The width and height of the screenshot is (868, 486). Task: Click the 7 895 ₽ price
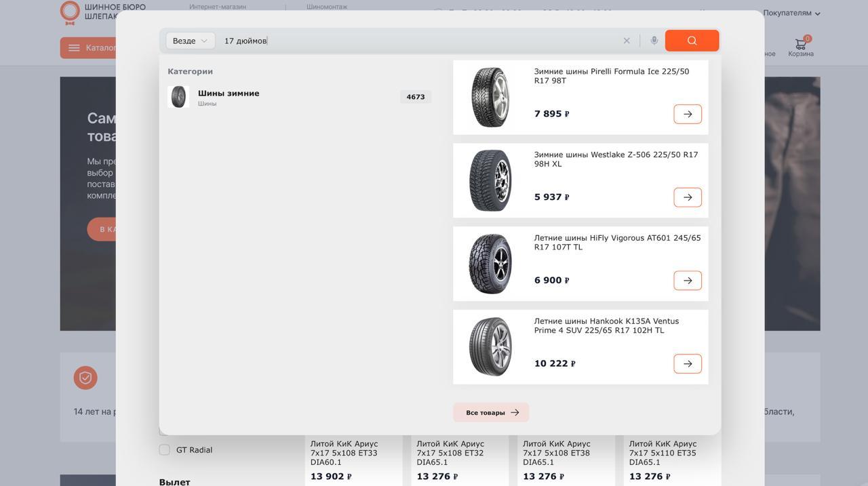[551, 114]
